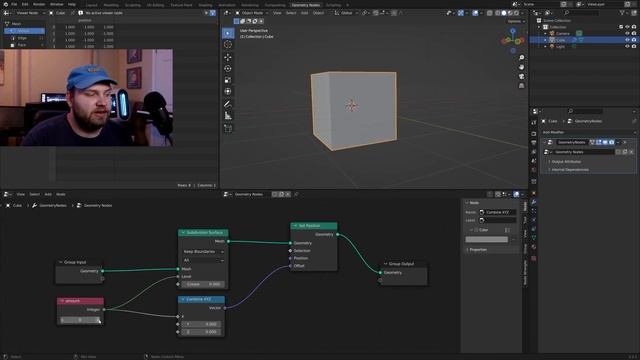This screenshot has height=360, width=640.
Task: Click the Blender logo menu icon
Action: 5,4
